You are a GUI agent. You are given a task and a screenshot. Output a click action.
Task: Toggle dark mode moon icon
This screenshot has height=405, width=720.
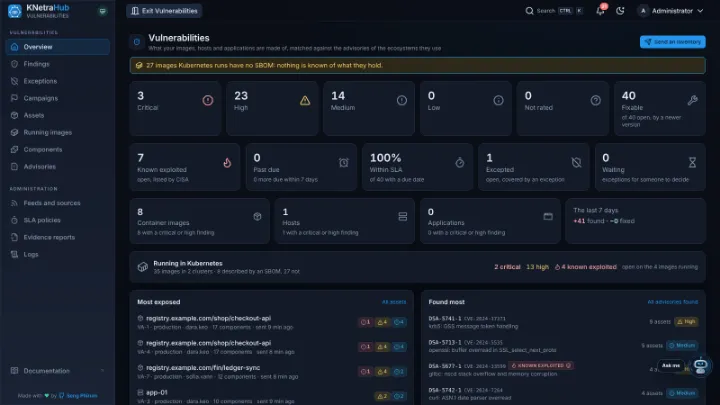click(620, 11)
